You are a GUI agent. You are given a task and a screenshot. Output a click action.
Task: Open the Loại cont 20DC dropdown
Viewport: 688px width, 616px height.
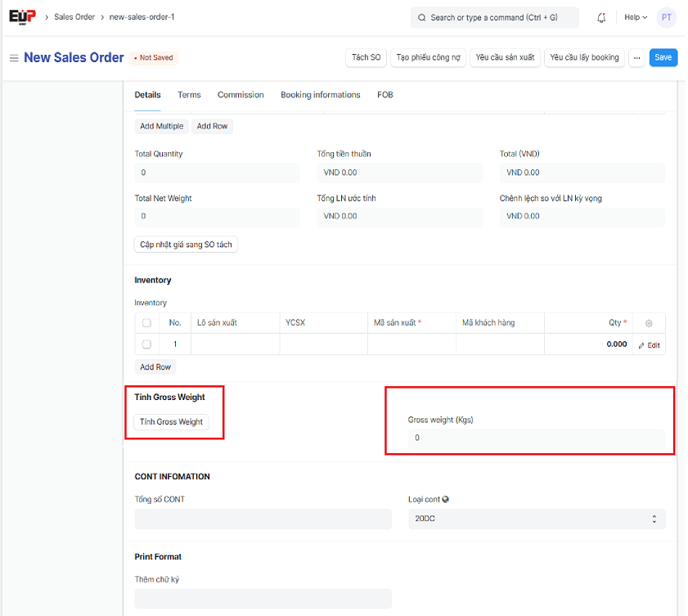coord(537,519)
